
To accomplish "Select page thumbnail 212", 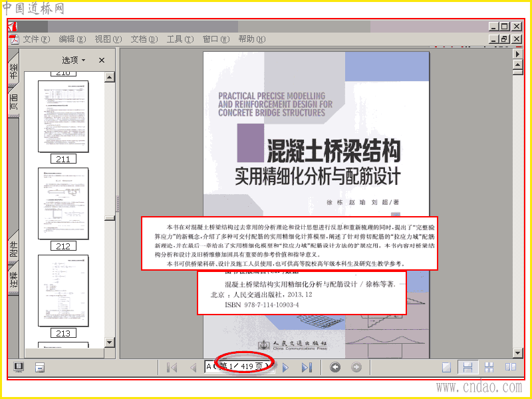I will click(x=63, y=203).
